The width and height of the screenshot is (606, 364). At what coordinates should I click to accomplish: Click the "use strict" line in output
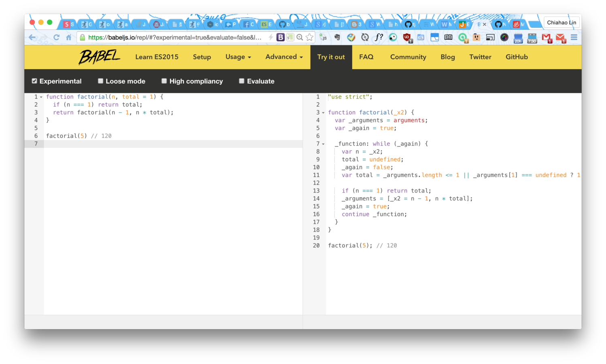pyautogui.click(x=350, y=97)
